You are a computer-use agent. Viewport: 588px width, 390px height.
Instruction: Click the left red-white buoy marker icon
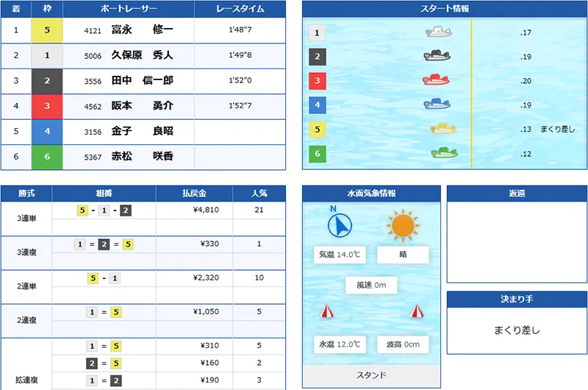coord(327,311)
